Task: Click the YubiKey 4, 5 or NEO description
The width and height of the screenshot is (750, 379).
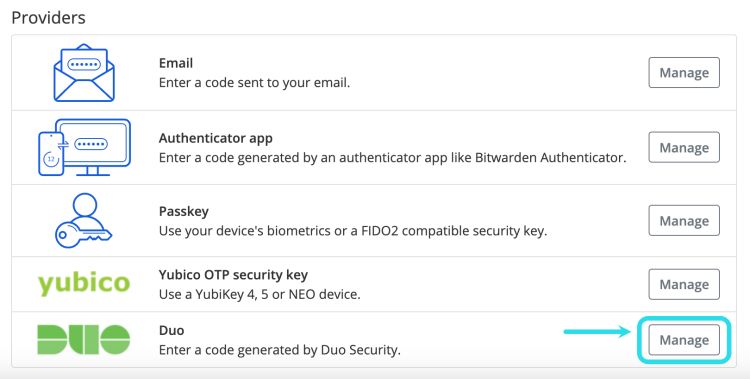Action: 260,294
